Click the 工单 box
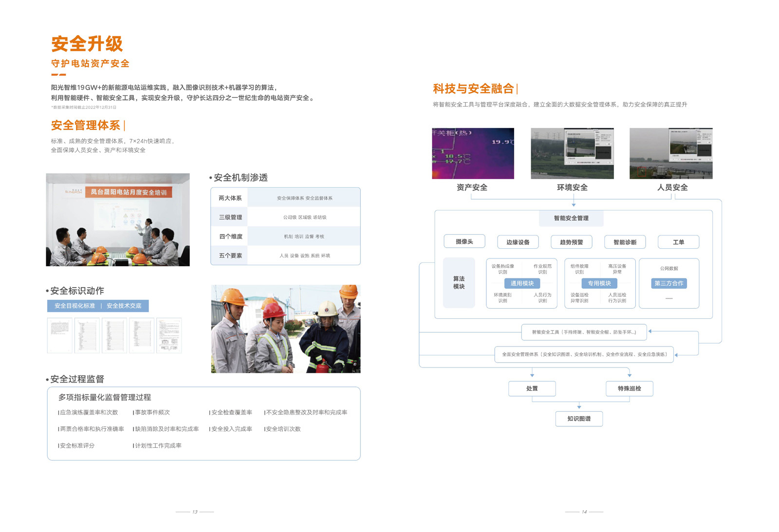779x532 pixels. pos(679,242)
